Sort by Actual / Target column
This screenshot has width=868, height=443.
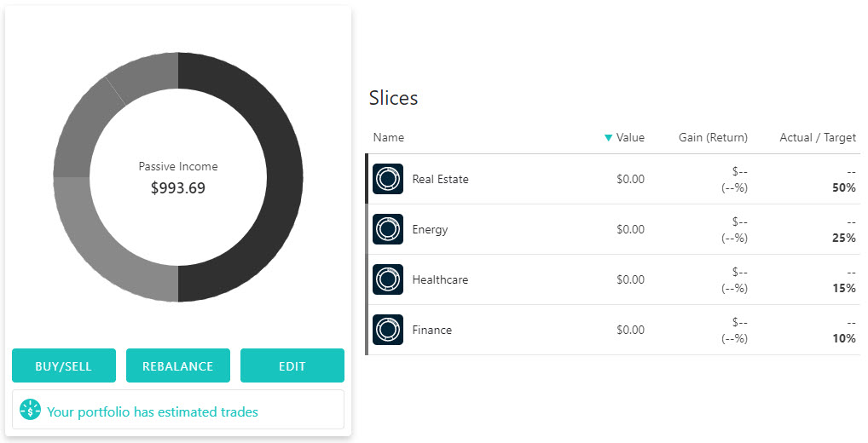tap(818, 138)
